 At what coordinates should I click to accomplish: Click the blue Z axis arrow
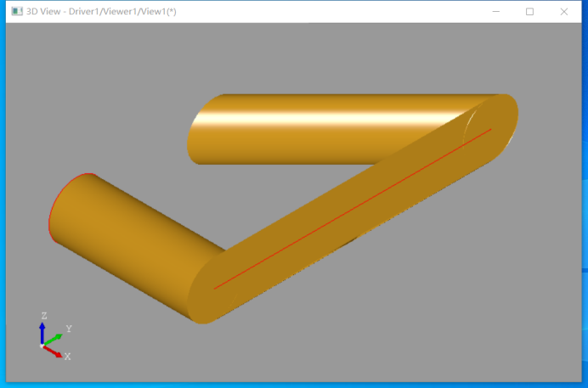click(42, 333)
